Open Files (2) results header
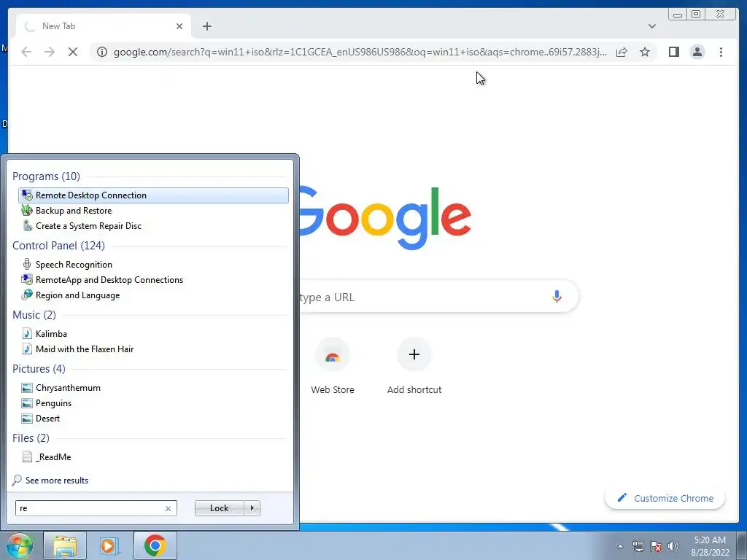Image resolution: width=747 pixels, height=560 pixels. point(31,437)
